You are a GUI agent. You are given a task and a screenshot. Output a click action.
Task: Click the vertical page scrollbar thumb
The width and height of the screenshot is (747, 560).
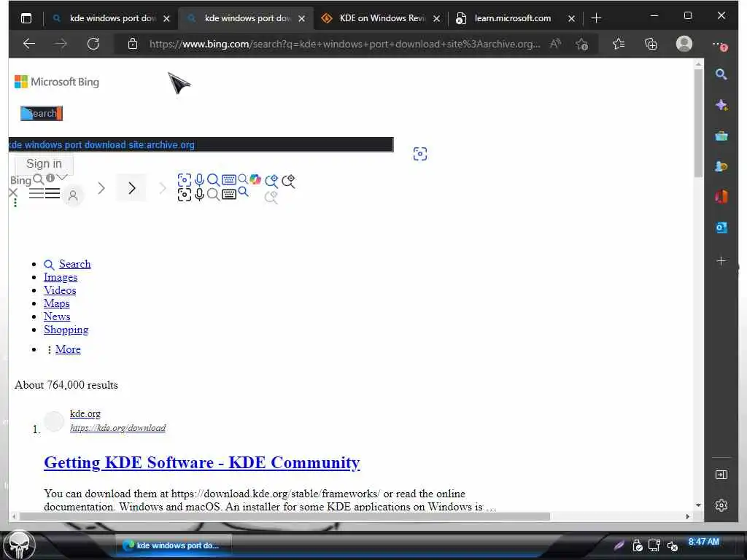[698, 122]
